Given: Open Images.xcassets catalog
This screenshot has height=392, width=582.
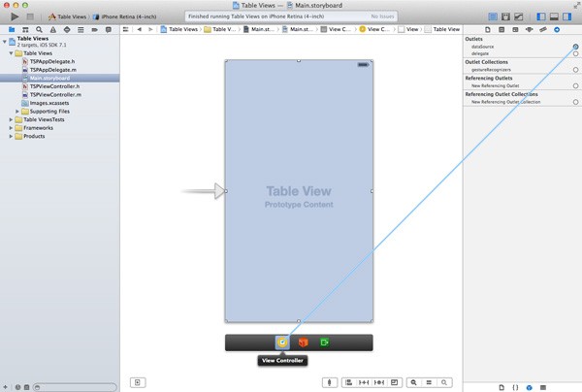Looking at the screenshot, I should tap(49, 103).
